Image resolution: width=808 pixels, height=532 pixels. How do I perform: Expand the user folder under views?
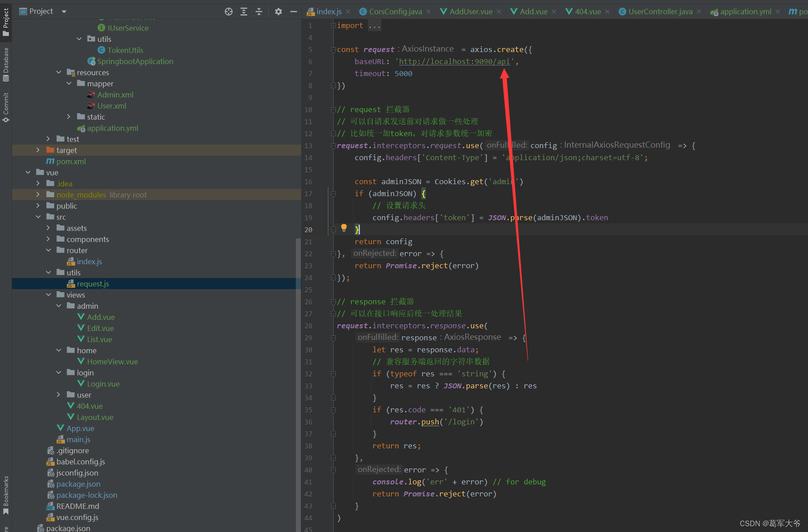pyautogui.click(x=59, y=395)
